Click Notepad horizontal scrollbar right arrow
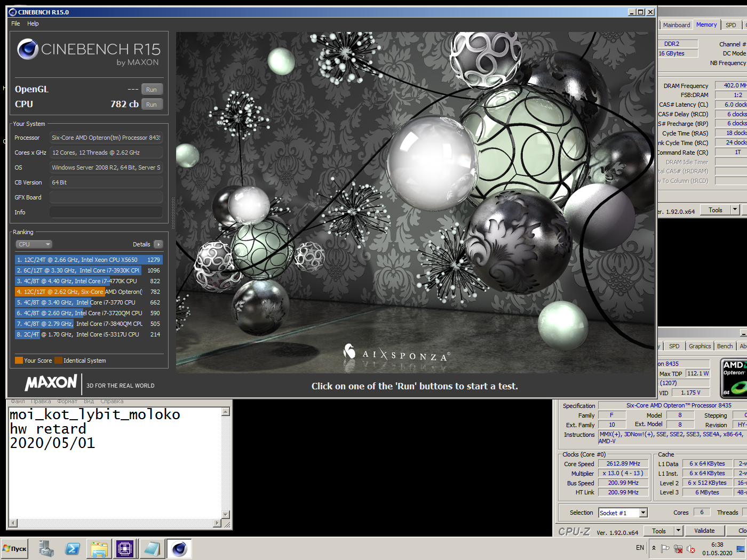Screen dimensions: 747x560 [217, 523]
